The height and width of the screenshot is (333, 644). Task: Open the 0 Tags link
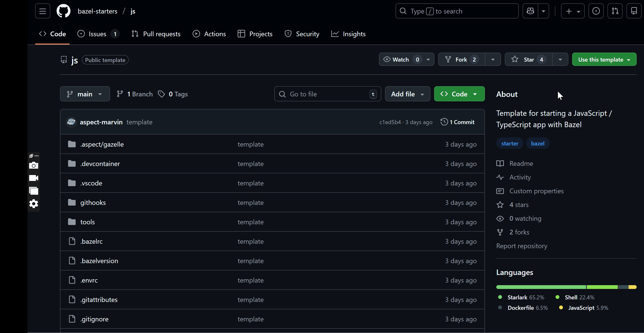click(x=173, y=94)
